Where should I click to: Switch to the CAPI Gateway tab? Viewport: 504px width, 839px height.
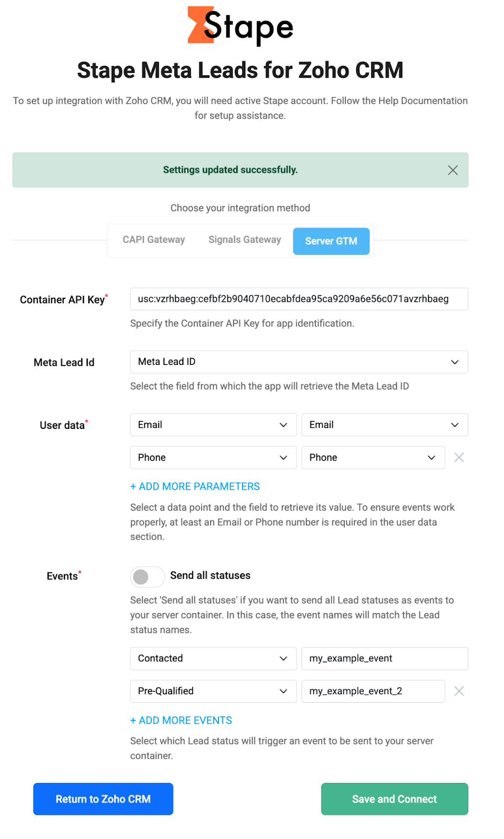point(154,240)
